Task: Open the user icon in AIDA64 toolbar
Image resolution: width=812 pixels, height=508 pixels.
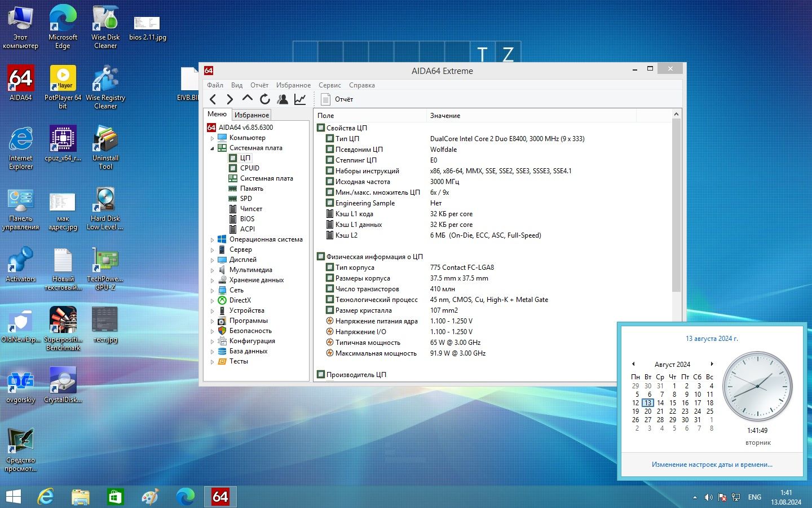Action: coord(283,99)
